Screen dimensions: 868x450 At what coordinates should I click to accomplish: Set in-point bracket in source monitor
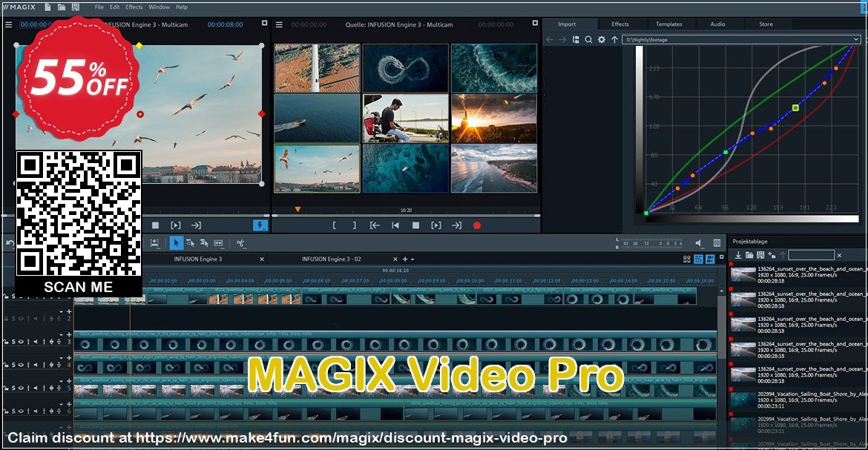pos(334,225)
